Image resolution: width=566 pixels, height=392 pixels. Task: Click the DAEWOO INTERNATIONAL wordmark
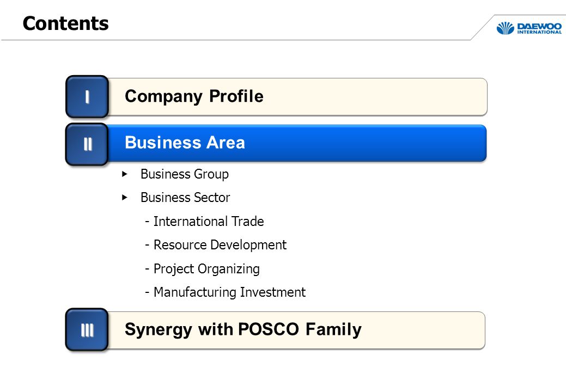[x=539, y=28]
